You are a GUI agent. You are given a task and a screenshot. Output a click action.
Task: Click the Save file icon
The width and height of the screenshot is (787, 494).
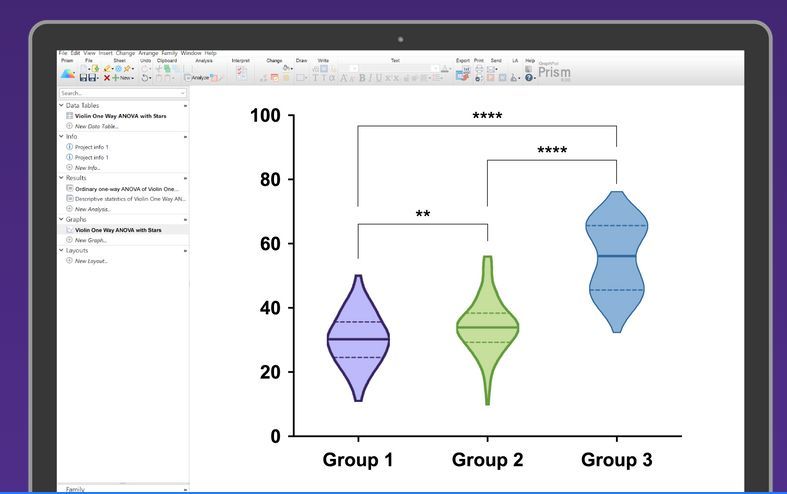(85, 77)
